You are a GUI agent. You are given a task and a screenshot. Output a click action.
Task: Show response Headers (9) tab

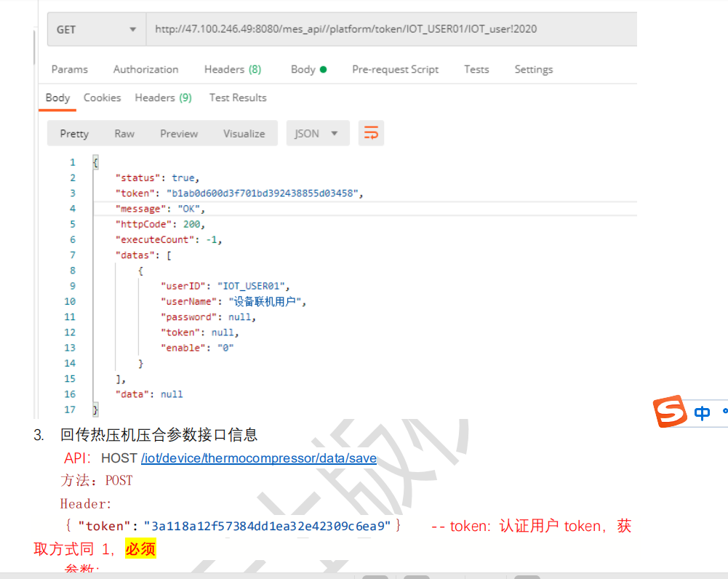[163, 98]
